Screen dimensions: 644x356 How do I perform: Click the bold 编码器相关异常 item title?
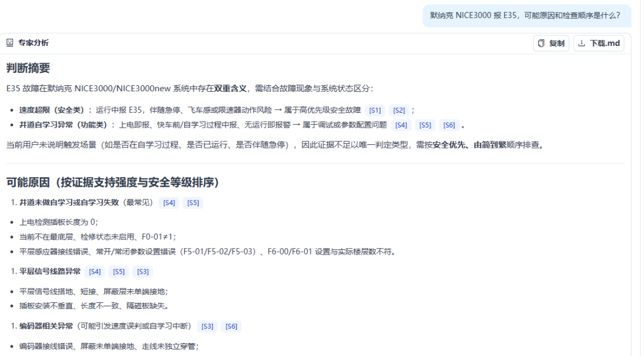[x=46, y=326]
